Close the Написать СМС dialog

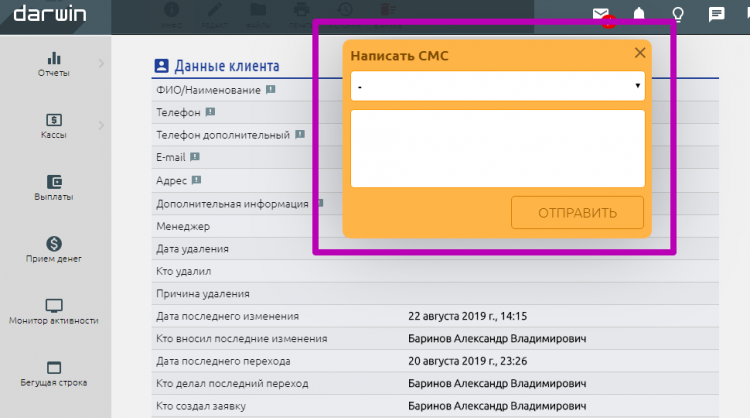(x=640, y=53)
